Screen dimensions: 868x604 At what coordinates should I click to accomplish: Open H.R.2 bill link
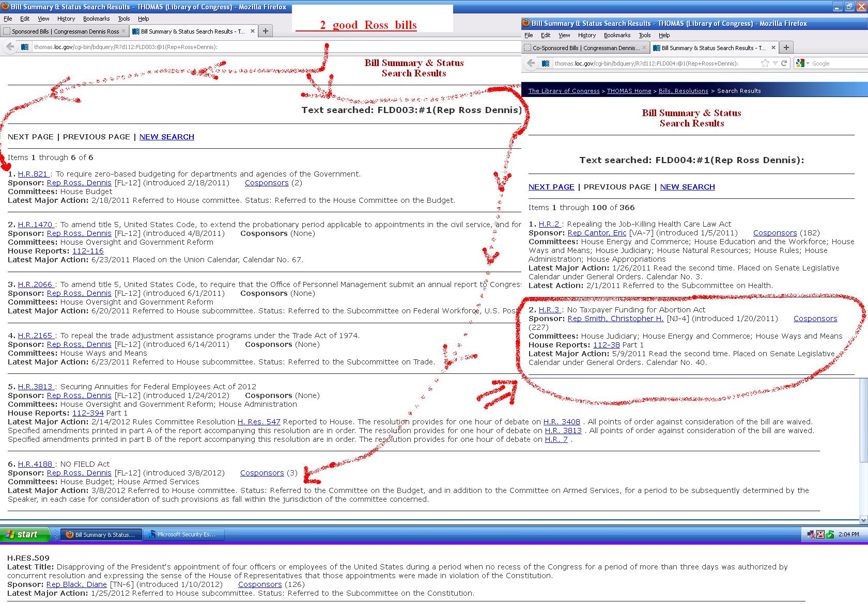coord(550,224)
